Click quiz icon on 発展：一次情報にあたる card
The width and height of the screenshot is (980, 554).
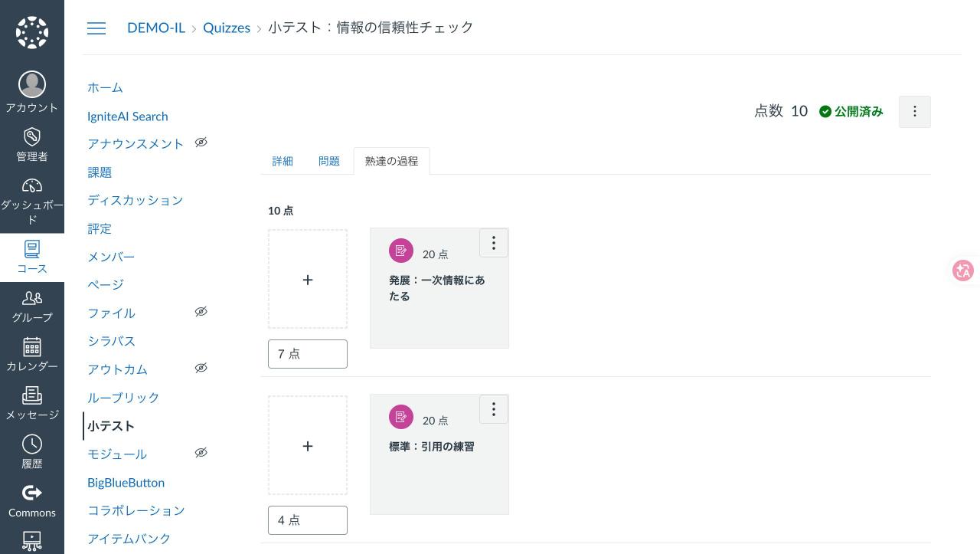(x=401, y=251)
